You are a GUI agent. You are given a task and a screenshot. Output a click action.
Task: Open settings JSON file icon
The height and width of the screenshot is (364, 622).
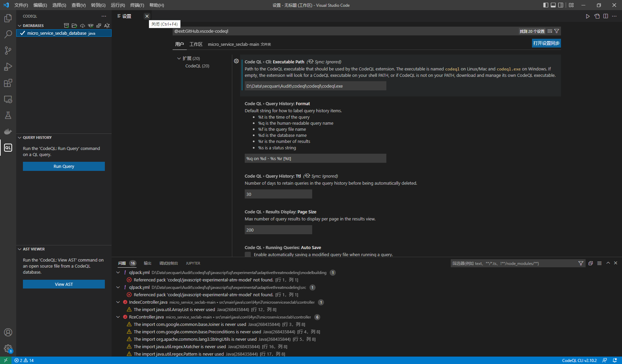click(x=597, y=16)
